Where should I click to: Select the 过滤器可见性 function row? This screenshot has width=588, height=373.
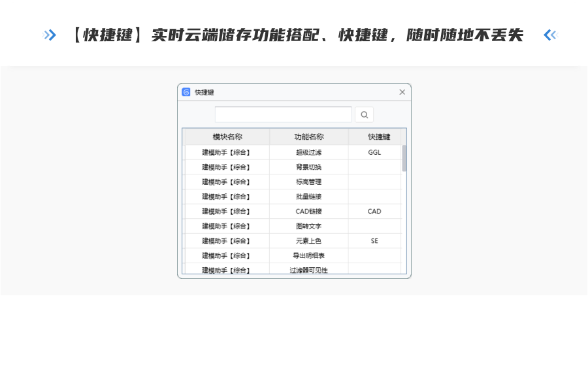[308, 270]
